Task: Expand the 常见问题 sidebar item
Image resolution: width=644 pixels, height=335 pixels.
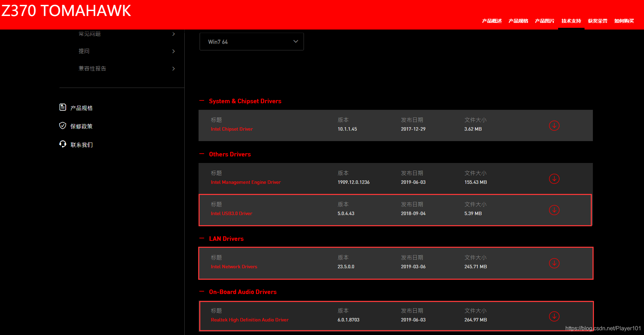Action: [x=174, y=34]
